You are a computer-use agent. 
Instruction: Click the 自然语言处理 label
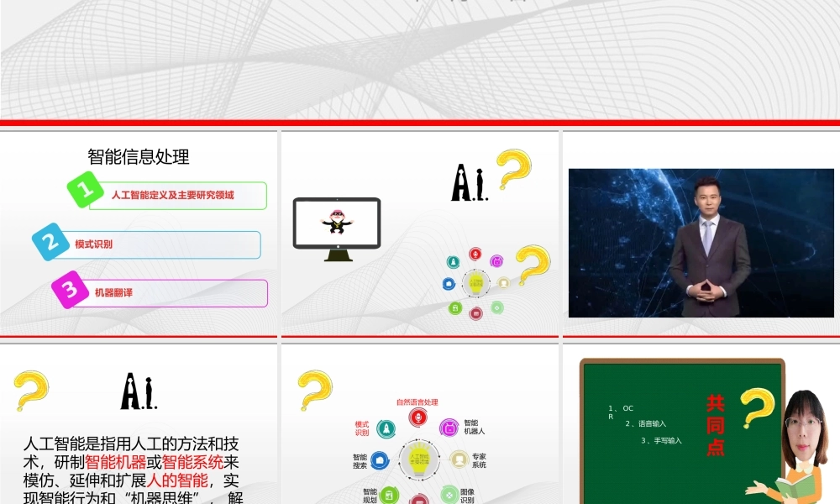coord(417,402)
